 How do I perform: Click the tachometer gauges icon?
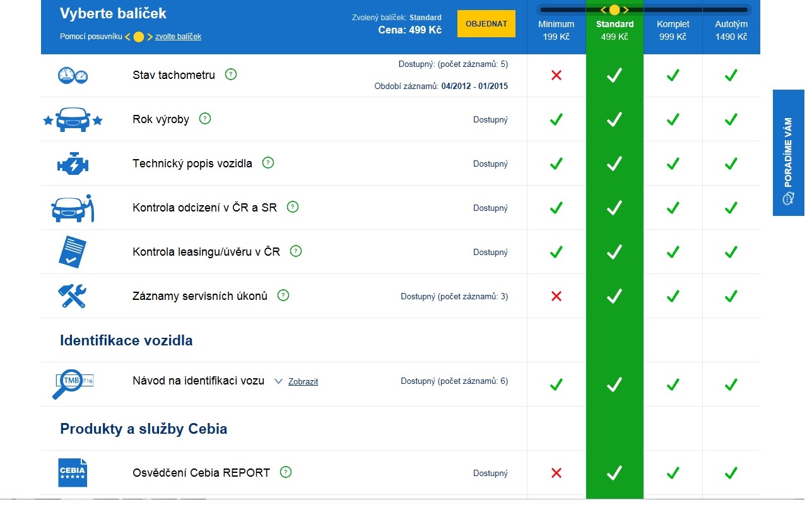click(x=72, y=75)
